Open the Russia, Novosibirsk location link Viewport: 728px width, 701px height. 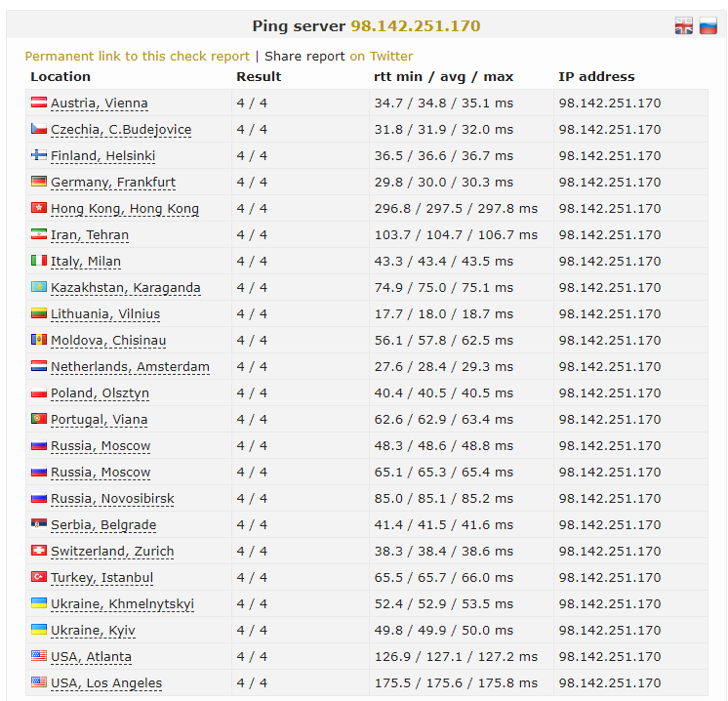[112, 498]
